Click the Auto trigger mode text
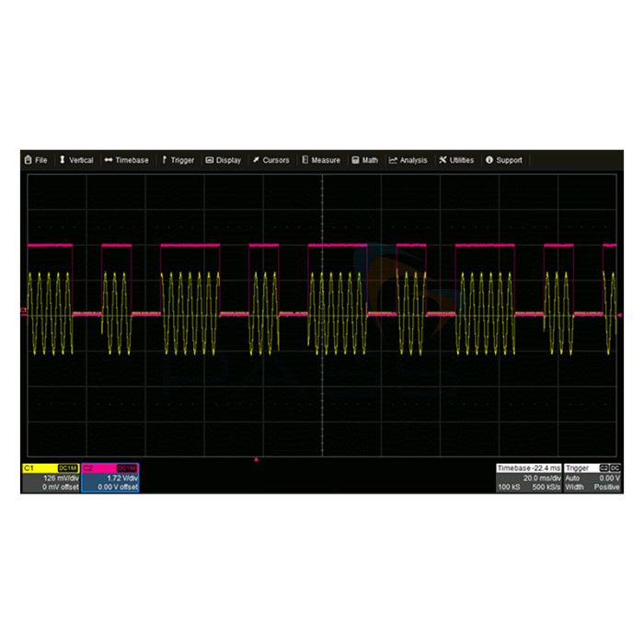Image resolution: width=644 pixels, height=644 pixels. 572,478
